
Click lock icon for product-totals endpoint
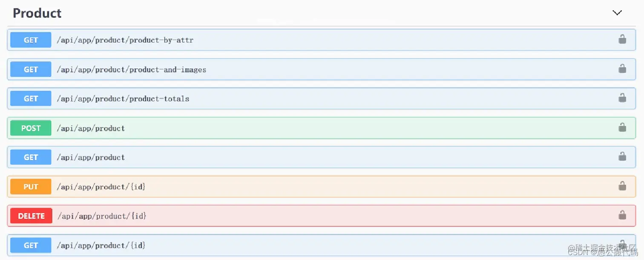[622, 98]
